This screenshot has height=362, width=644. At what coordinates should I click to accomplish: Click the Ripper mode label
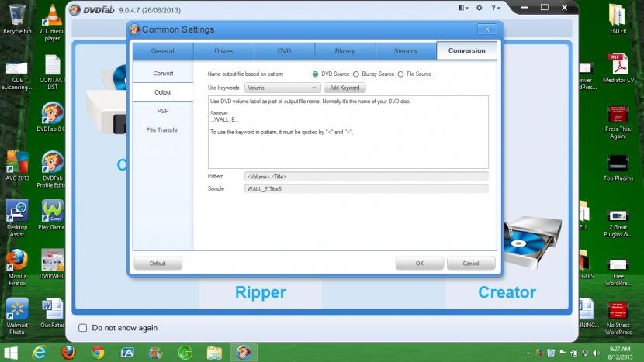click(x=261, y=292)
